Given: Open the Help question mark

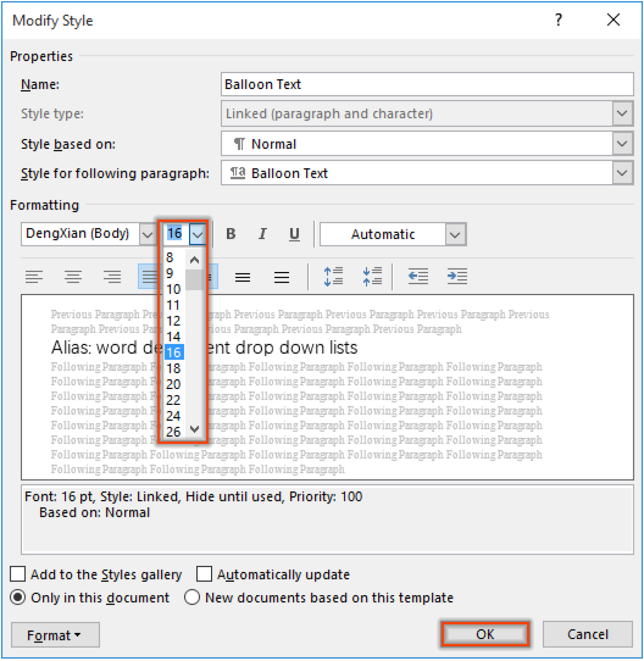Looking at the screenshot, I should pyautogui.click(x=558, y=20).
